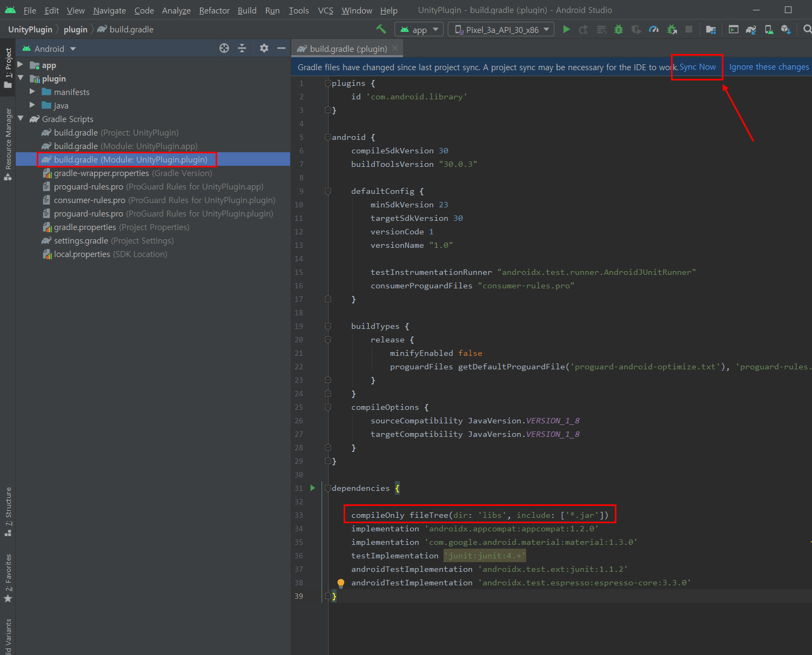Expand the app module tree node
This screenshot has height=655, width=812.
tap(21, 65)
